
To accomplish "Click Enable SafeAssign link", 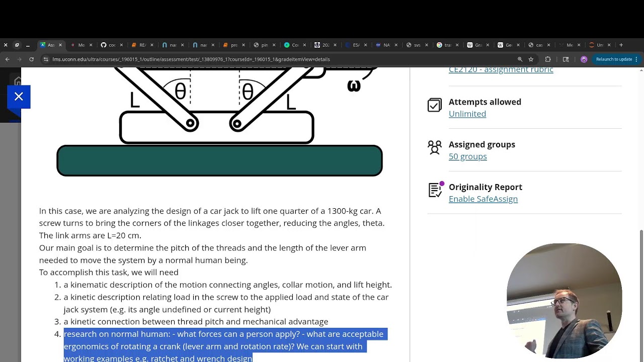I will [483, 199].
